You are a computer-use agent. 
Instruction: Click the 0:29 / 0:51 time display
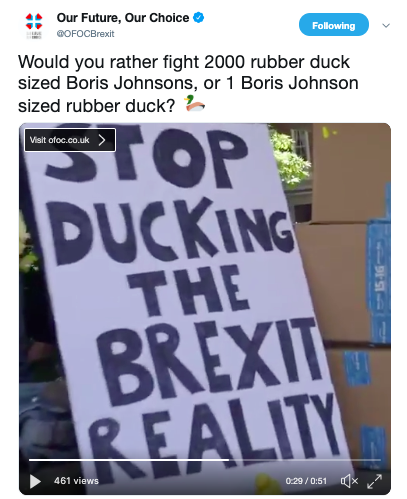306,481
